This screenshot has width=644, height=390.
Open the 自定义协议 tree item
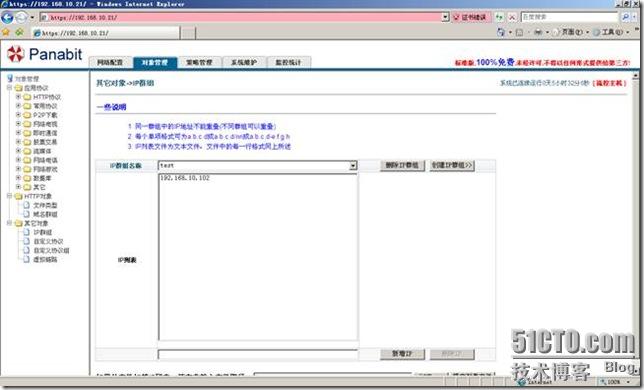tap(48, 241)
